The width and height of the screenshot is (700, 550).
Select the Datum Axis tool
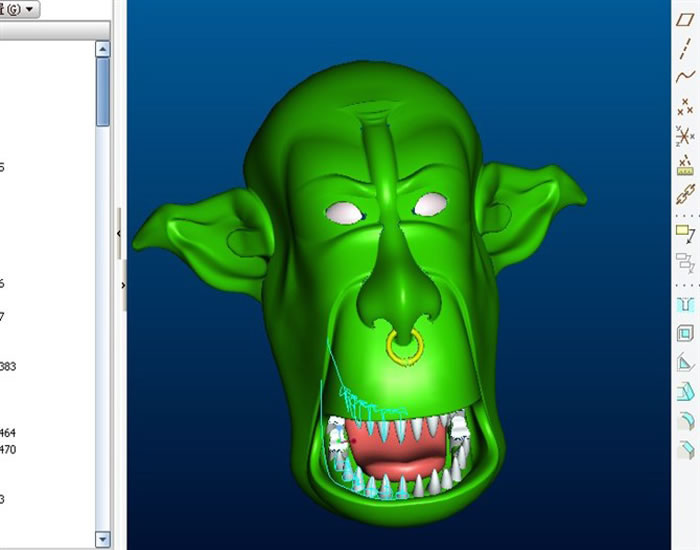685,47
